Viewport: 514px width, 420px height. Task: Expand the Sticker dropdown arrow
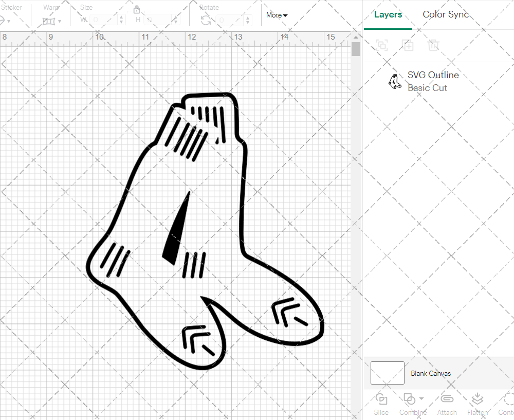(9, 22)
